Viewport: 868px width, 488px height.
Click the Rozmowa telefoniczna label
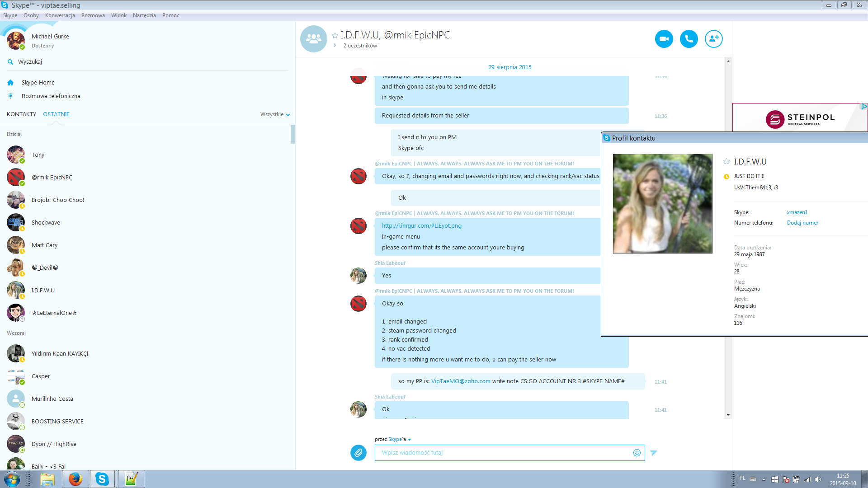coord(51,96)
